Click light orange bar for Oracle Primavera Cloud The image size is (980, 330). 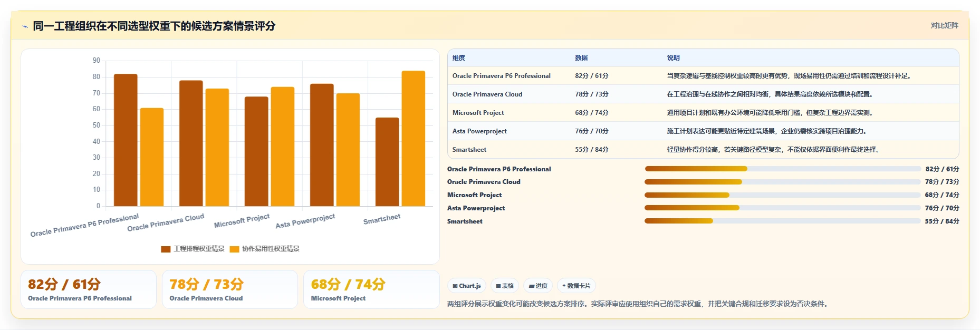pos(217,148)
